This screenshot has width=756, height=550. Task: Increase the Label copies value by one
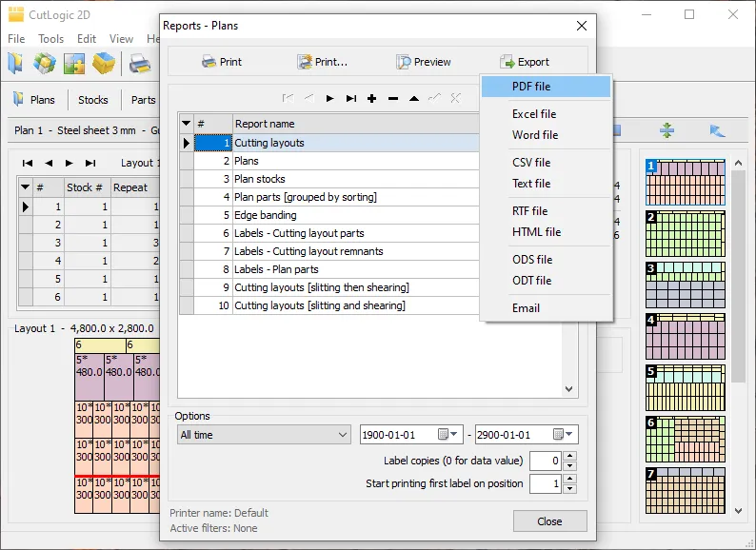tap(570, 456)
